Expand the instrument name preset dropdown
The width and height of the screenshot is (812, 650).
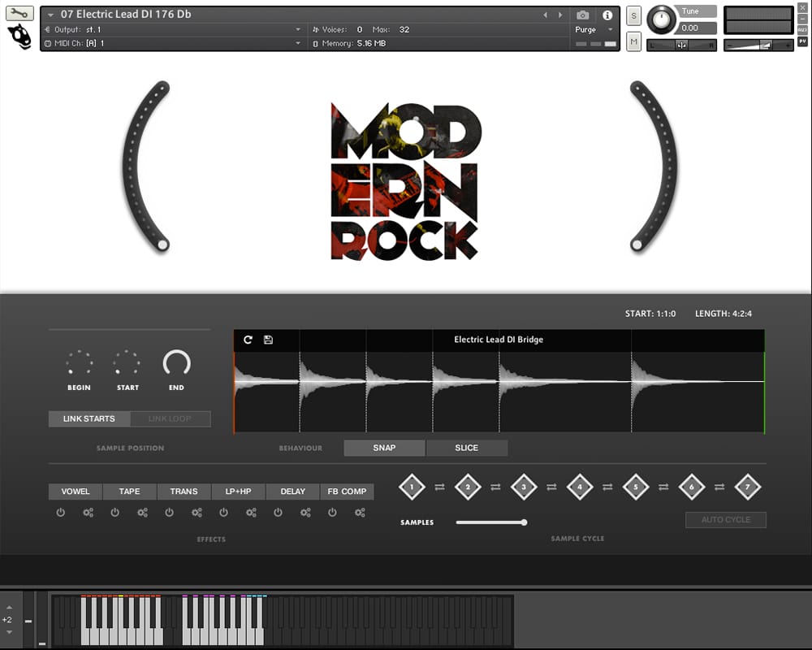click(x=51, y=15)
